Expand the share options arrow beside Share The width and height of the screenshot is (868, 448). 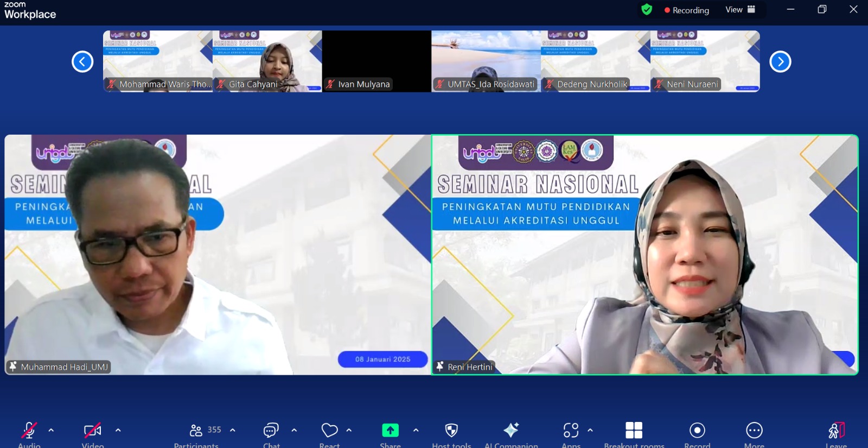(416, 430)
